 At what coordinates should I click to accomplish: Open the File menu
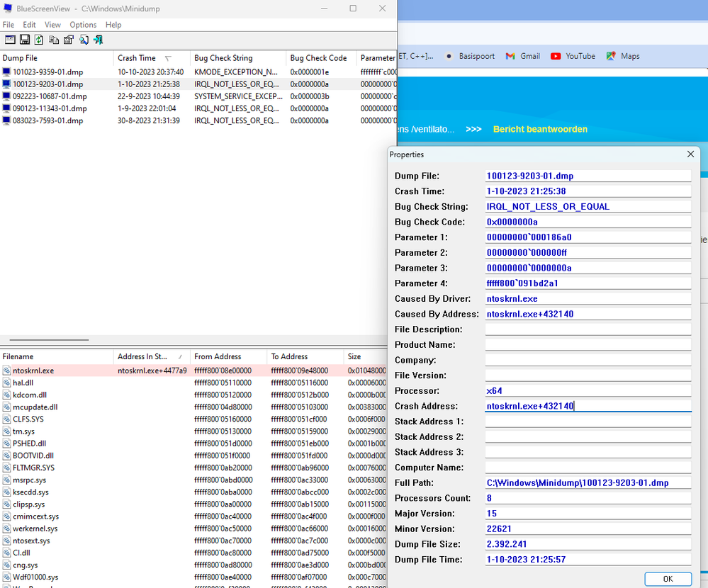(9, 25)
